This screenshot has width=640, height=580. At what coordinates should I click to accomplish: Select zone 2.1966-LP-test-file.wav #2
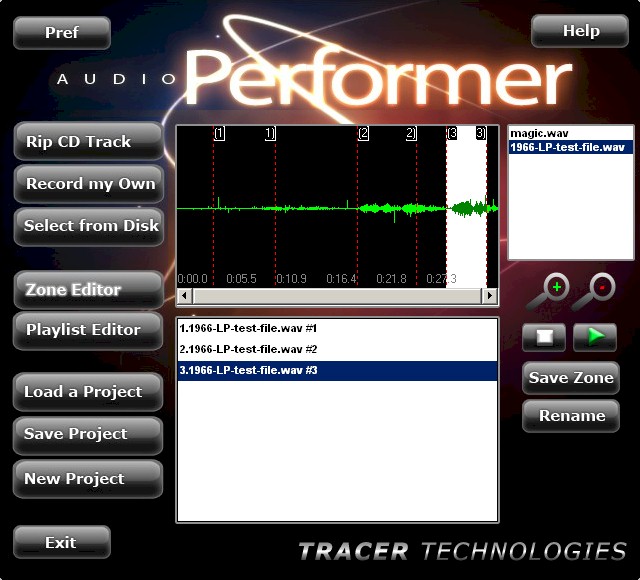click(x=337, y=349)
